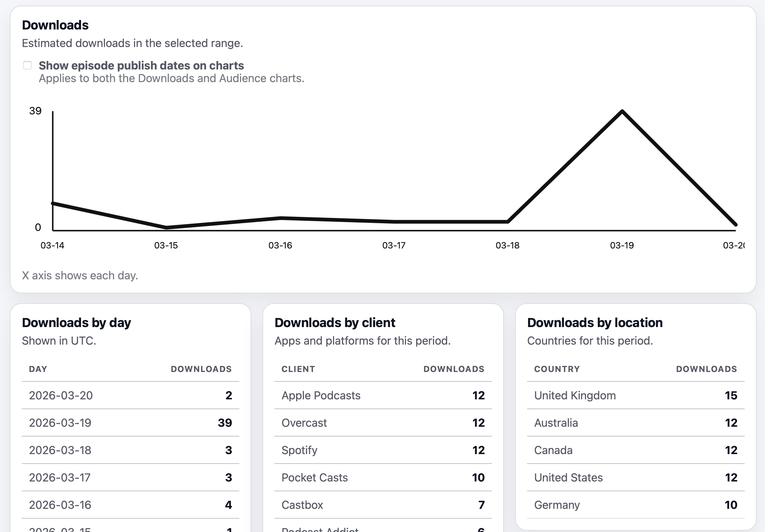Click the CLIENT column header
The image size is (765, 532).
tap(298, 369)
